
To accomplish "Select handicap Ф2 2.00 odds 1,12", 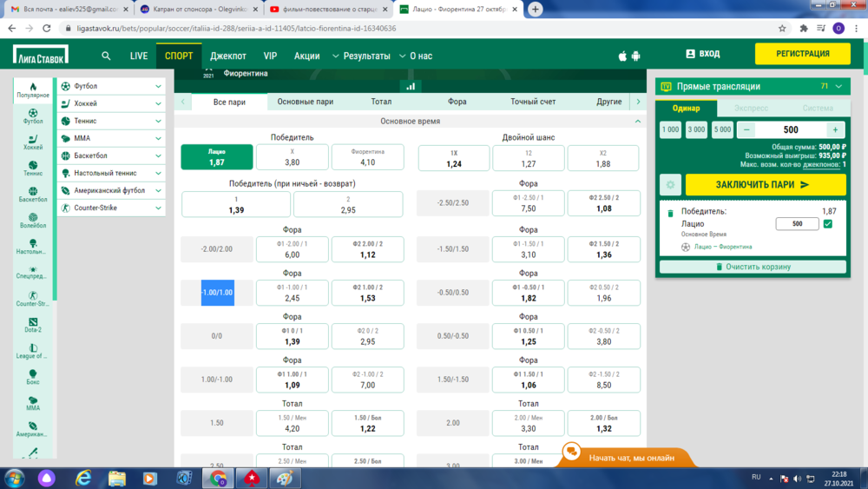I will (x=367, y=249).
